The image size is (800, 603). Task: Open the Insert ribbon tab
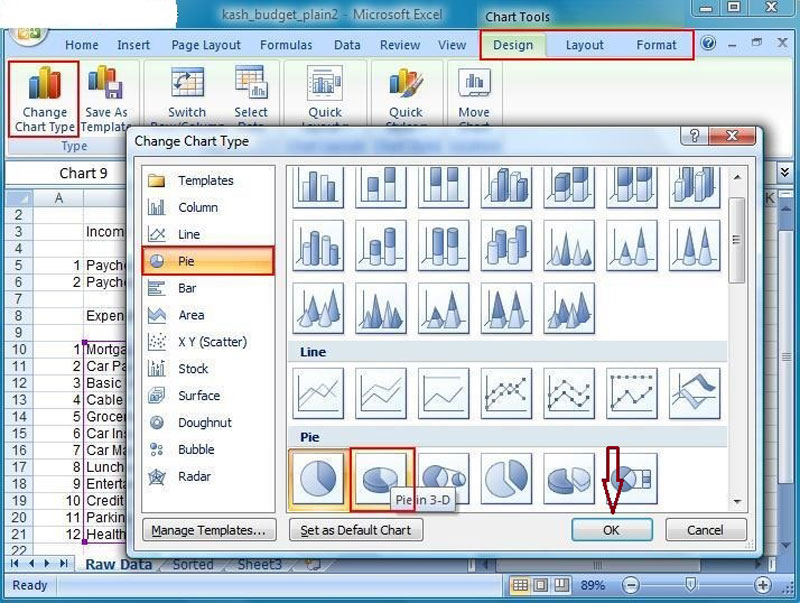pos(133,45)
